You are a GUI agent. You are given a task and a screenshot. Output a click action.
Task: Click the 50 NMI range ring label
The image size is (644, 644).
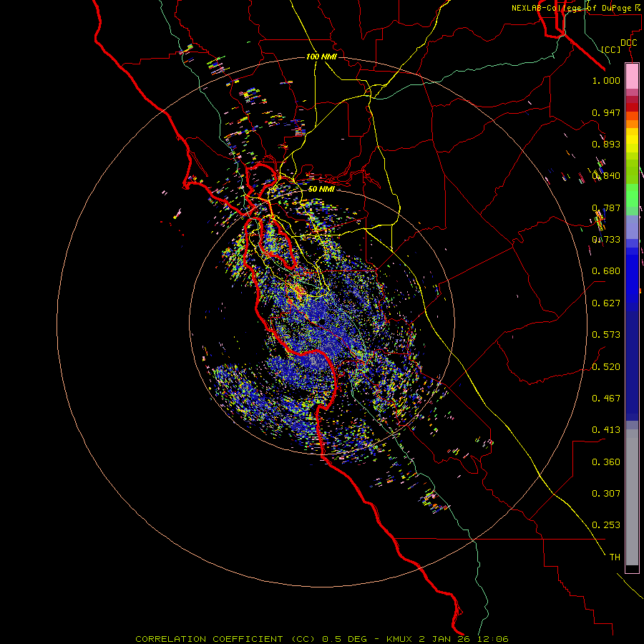[x=321, y=189]
